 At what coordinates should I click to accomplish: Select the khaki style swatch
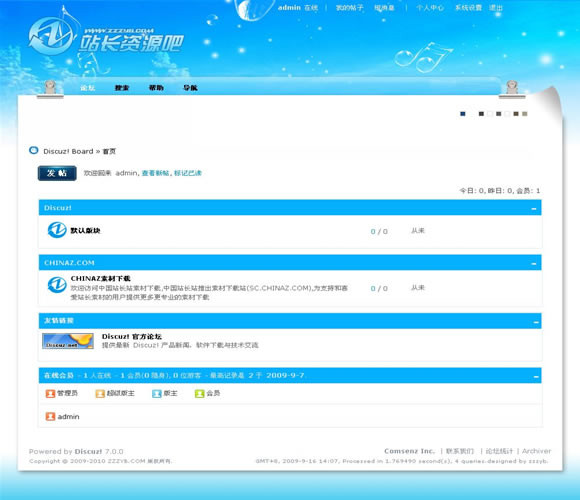525,114
